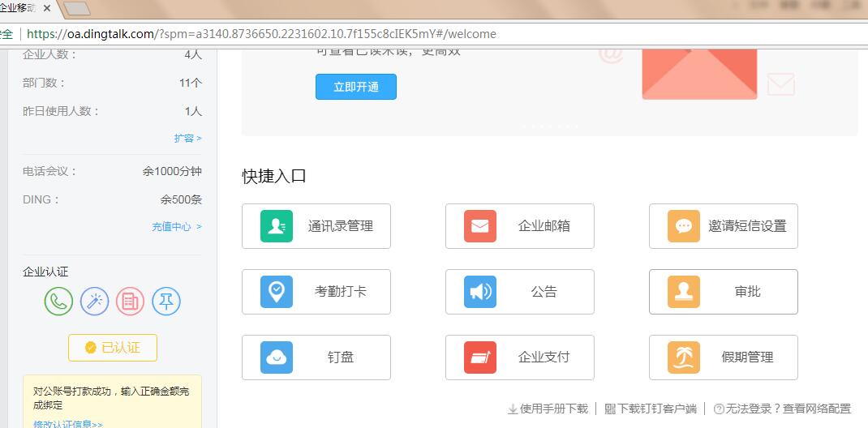Screen dimensions: 868x428
Task: Open the 修改认证信息 link
Action: [68, 424]
